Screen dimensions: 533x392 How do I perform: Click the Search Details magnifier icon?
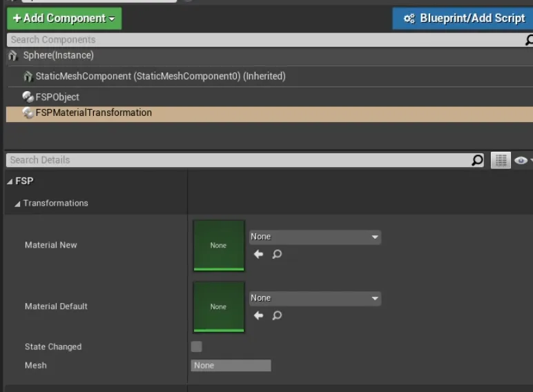coord(477,160)
